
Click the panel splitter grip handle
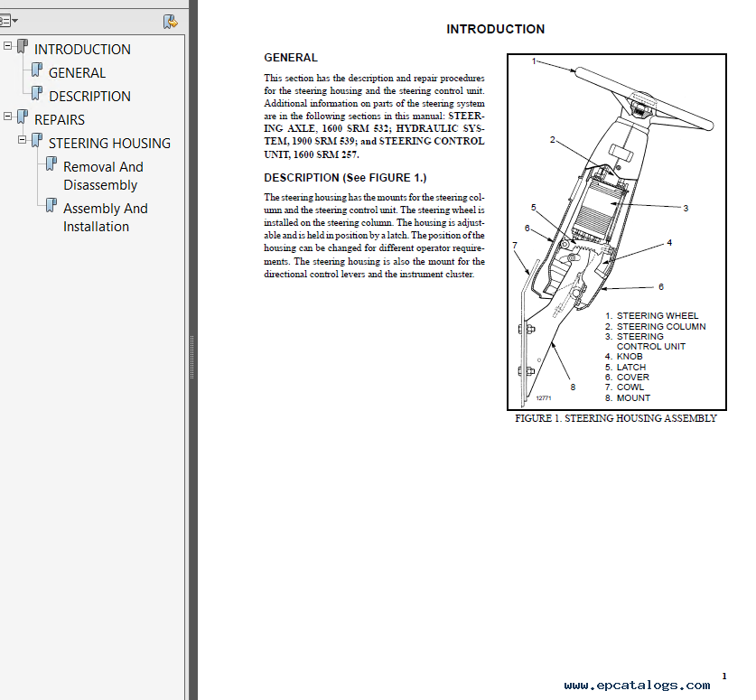coord(191,358)
